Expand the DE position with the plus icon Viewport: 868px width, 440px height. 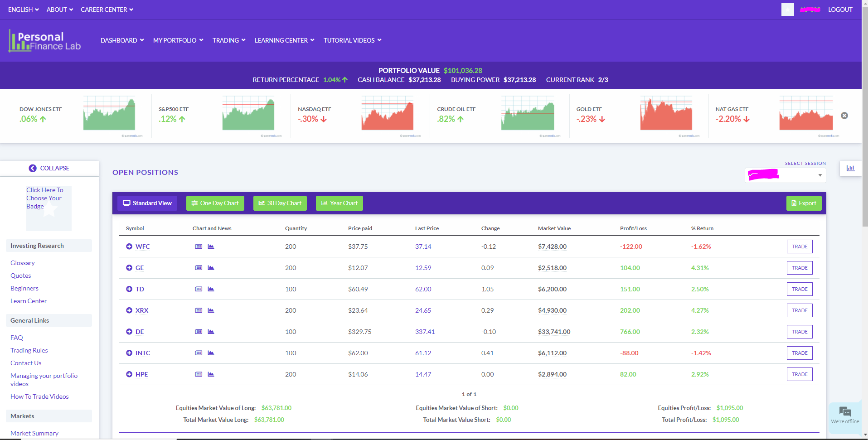coord(129,332)
